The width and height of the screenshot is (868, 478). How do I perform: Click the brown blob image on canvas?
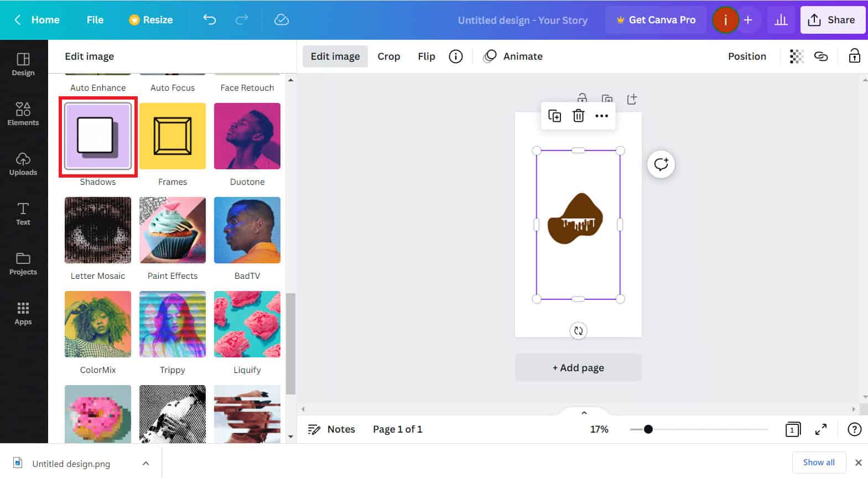(575, 219)
